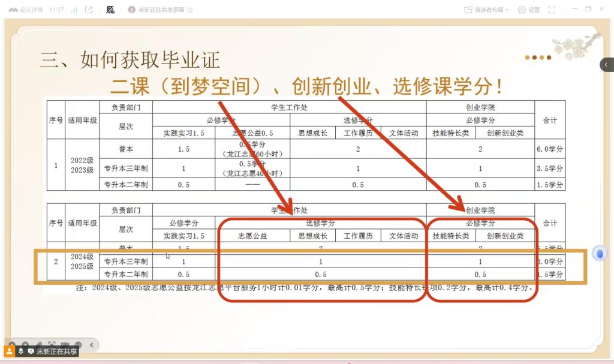614x364 pixels.
Task: Collapse the bottom-left slide toolbar
Action: point(92,345)
